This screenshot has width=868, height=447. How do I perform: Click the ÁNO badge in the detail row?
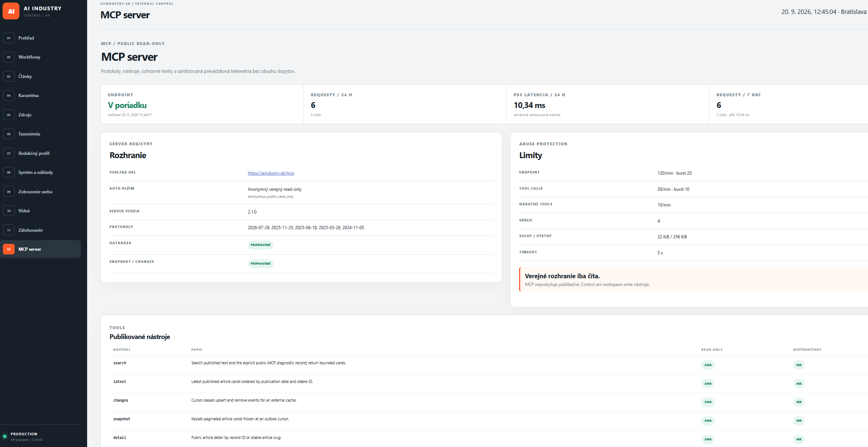tap(708, 439)
